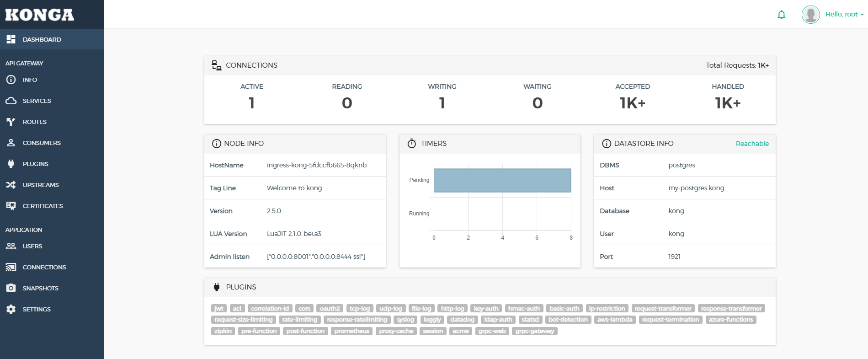Click the "Welcome to kong" tag line
This screenshot has height=359, width=868.
pos(294,188)
